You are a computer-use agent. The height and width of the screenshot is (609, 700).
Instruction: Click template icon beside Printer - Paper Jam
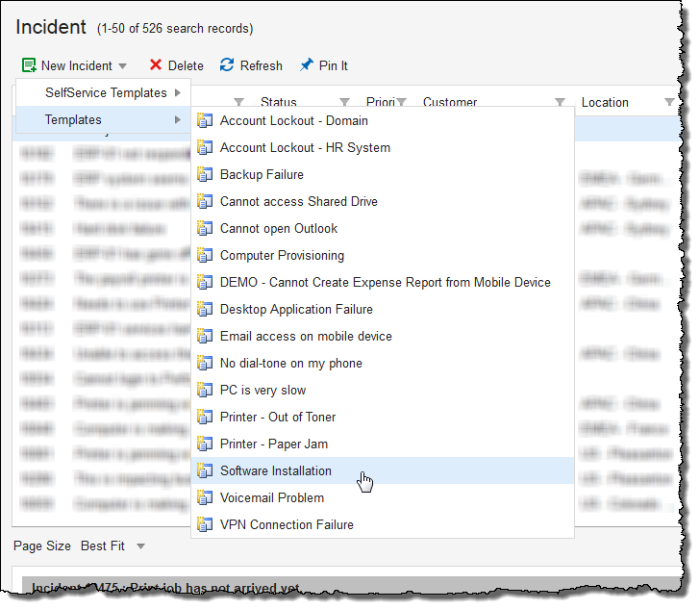[x=205, y=444]
